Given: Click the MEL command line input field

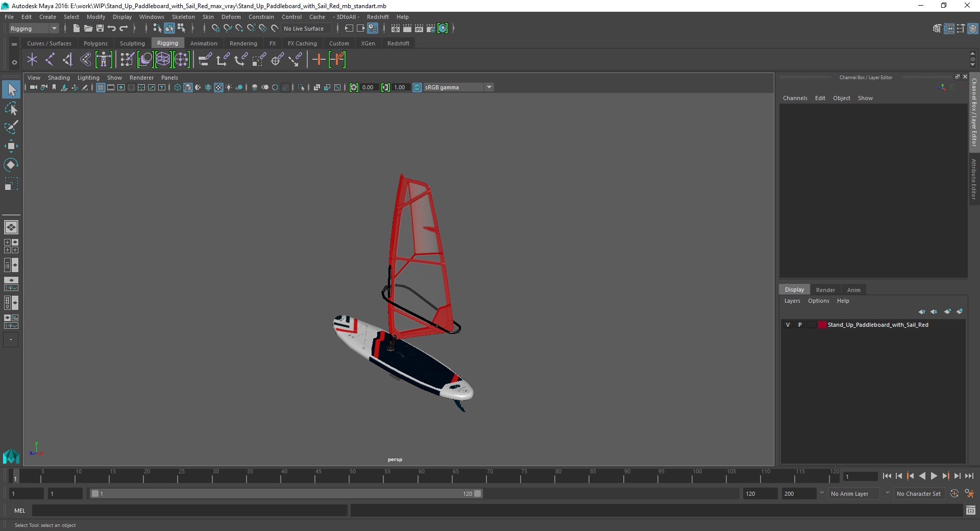Looking at the screenshot, I should [189, 510].
